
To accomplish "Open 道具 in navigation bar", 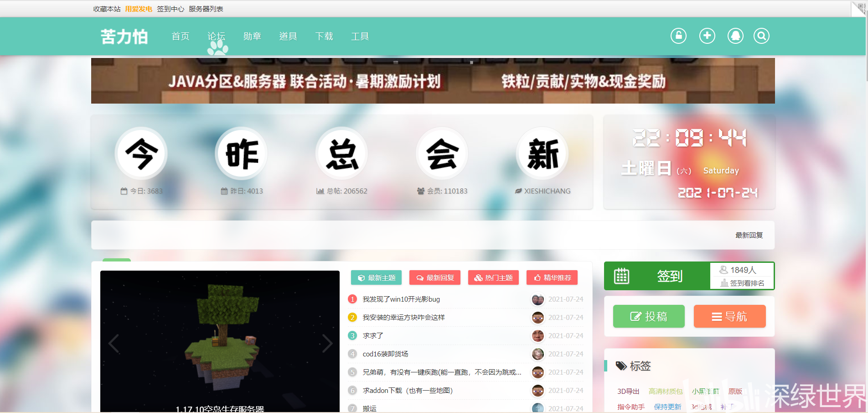I will (288, 36).
